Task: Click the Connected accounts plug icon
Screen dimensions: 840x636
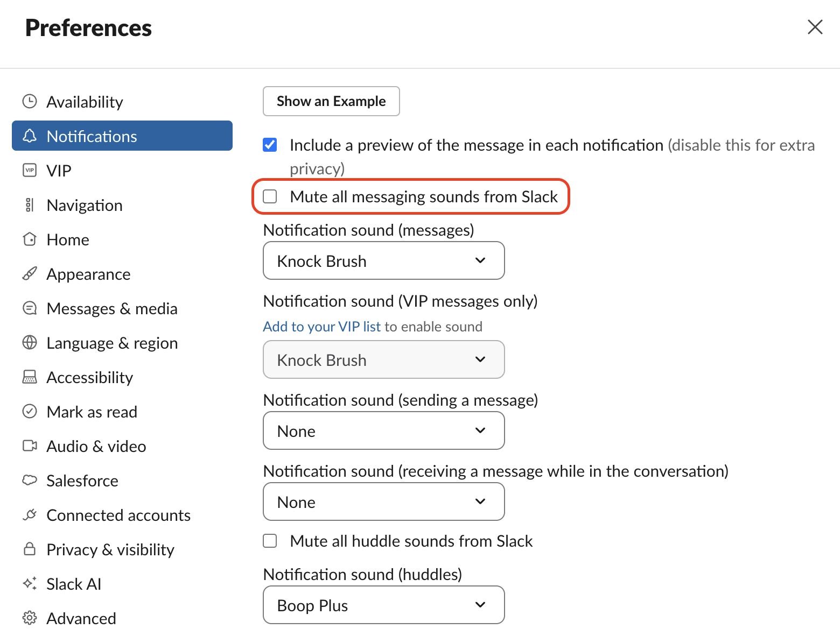Action: click(x=30, y=514)
